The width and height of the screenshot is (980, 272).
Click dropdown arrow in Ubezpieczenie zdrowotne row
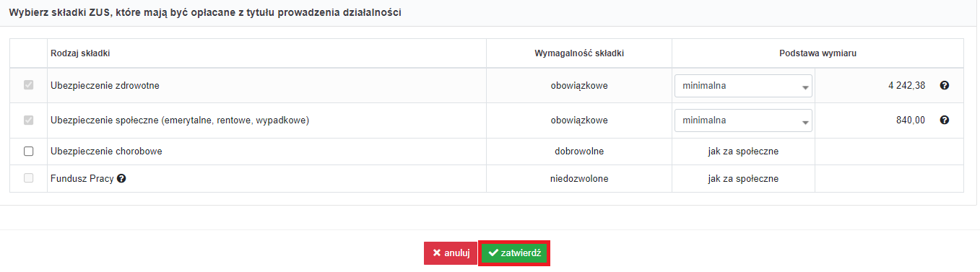(x=805, y=88)
